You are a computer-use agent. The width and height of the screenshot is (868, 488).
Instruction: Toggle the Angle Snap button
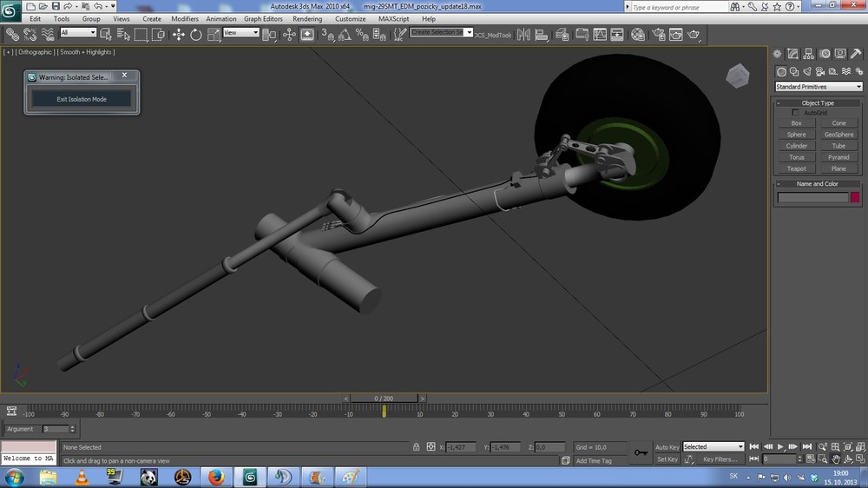(x=345, y=35)
